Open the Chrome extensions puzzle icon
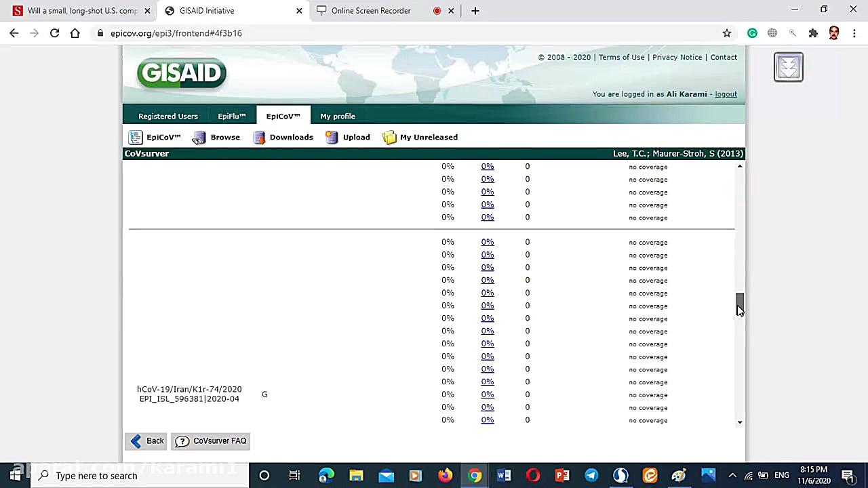The width and height of the screenshot is (868, 488). point(813,33)
